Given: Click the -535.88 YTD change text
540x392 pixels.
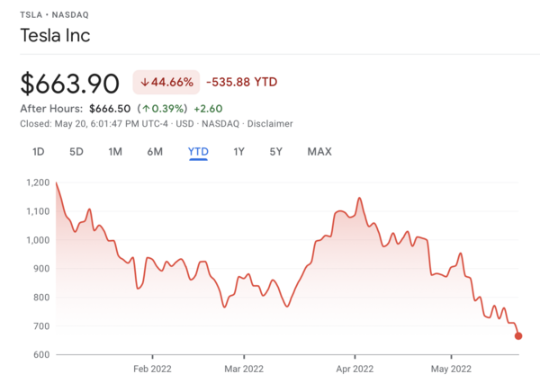Looking at the screenshot, I should click(x=241, y=83).
